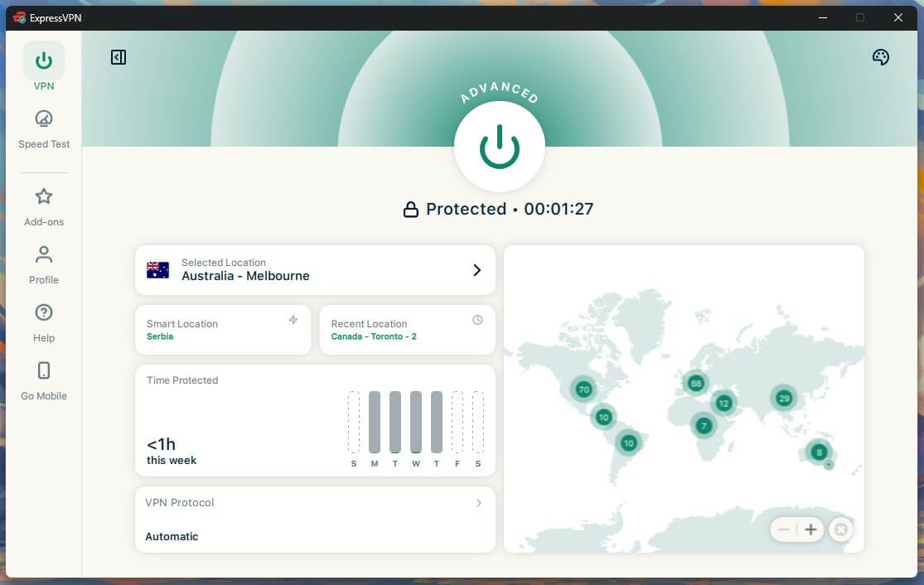Zoom in the map with plus button

tap(810, 529)
